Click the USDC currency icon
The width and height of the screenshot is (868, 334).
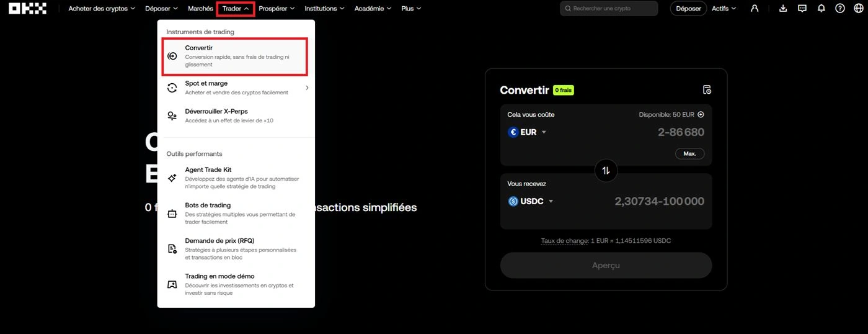coord(513,201)
